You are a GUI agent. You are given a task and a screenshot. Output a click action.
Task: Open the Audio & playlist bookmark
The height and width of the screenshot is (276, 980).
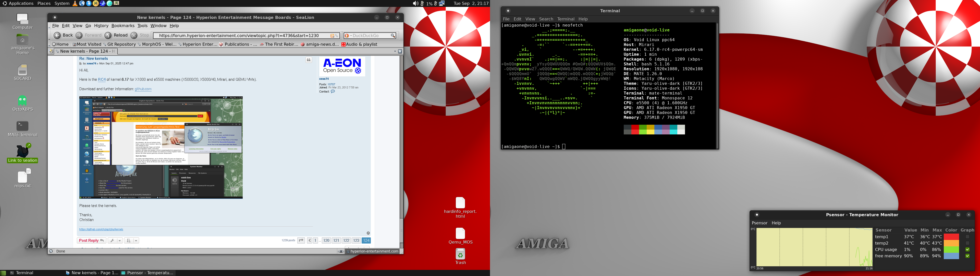pos(359,44)
